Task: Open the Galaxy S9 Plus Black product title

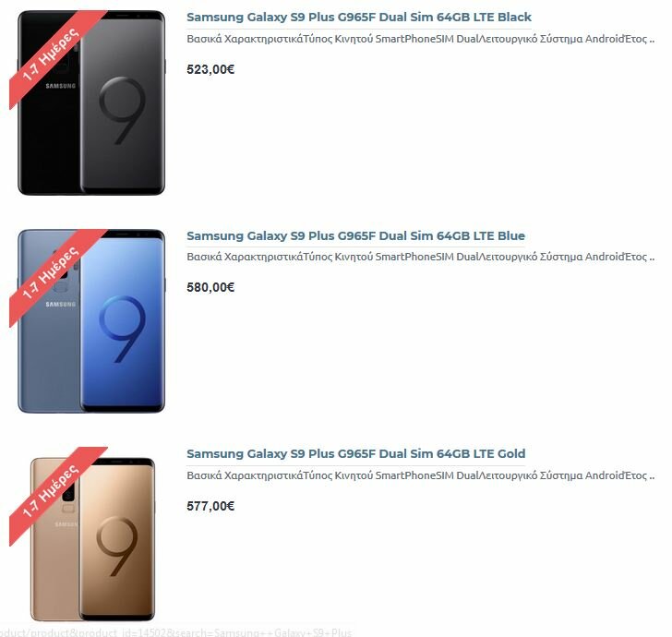Action: [x=359, y=18]
